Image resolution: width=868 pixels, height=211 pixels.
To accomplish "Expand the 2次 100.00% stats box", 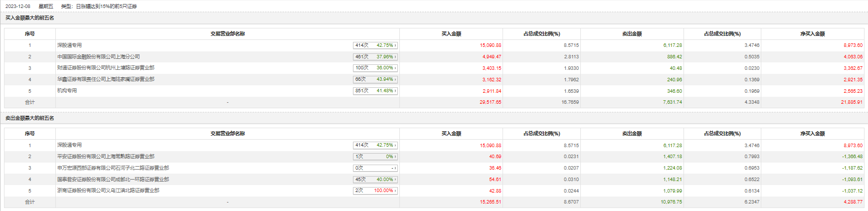I will 375,191.
